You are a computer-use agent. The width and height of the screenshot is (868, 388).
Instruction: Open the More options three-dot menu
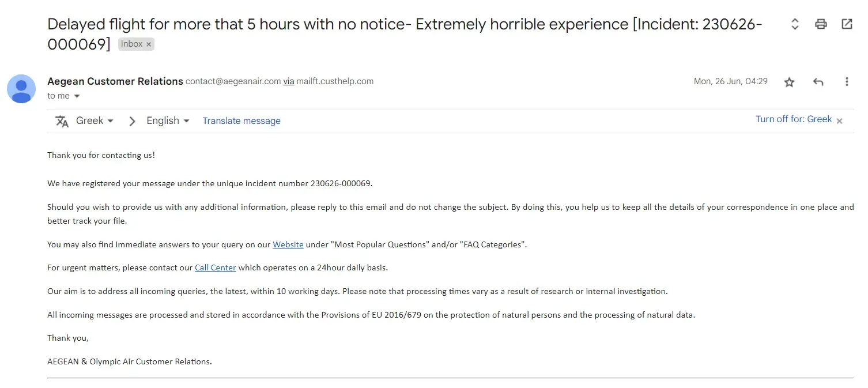(847, 82)
